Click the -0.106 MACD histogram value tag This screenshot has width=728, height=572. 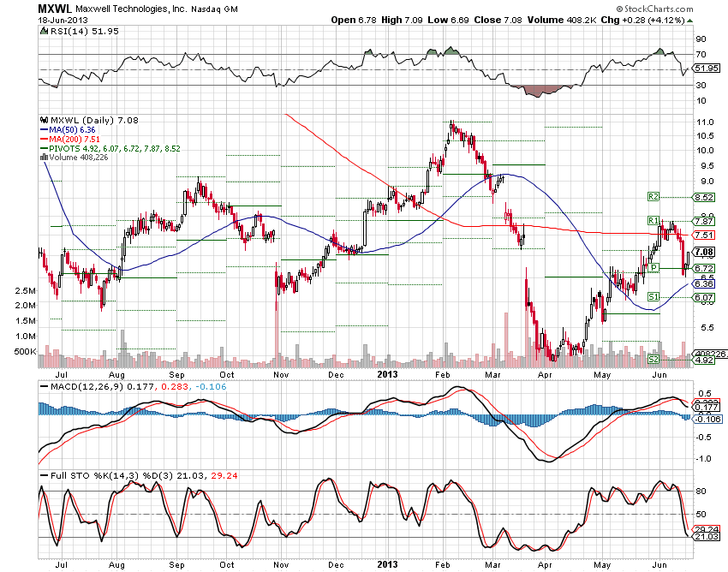pos(707,419)
